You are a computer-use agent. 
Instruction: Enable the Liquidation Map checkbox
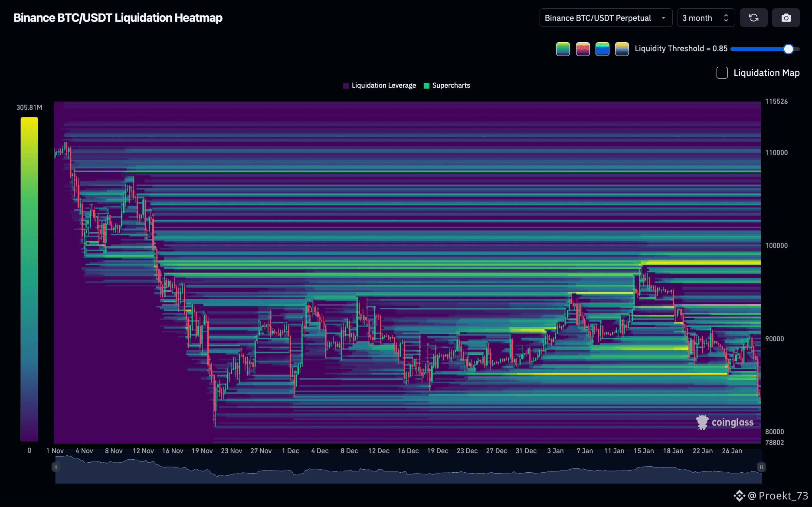coord(722,73)
